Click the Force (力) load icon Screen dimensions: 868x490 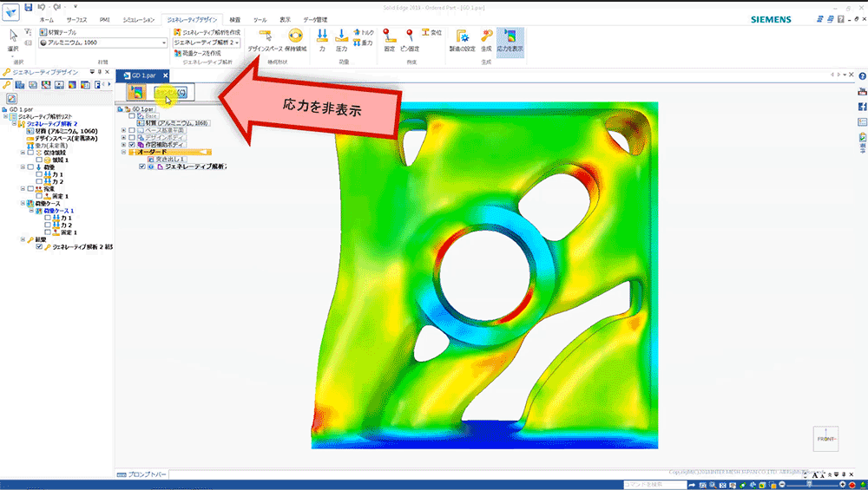322,38
